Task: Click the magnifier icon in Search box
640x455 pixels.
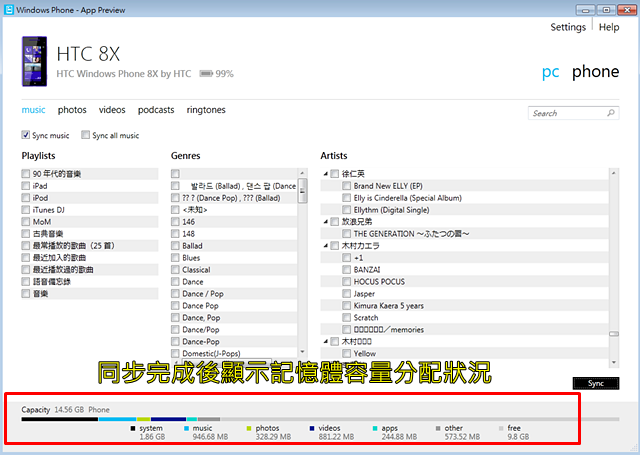Action: point(610,113)
